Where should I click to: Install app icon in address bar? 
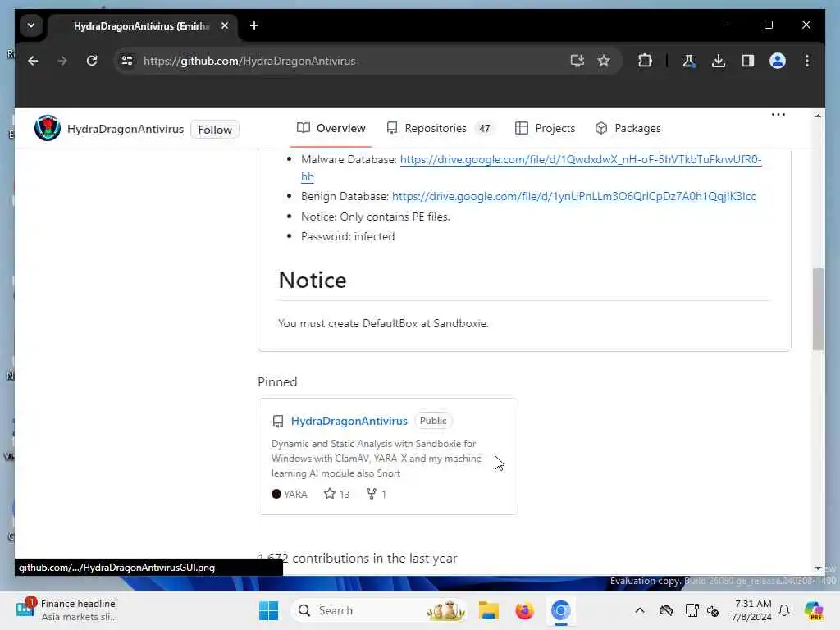[x=577, y=61]
